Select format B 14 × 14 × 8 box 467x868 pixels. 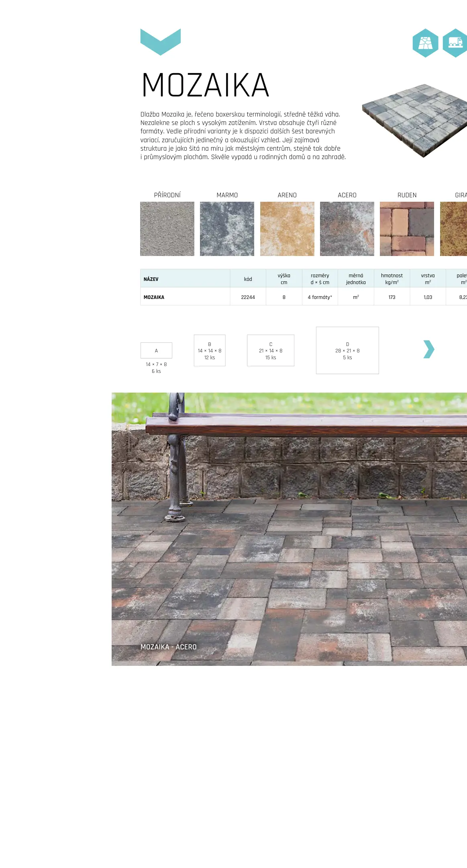coord(210,350)
